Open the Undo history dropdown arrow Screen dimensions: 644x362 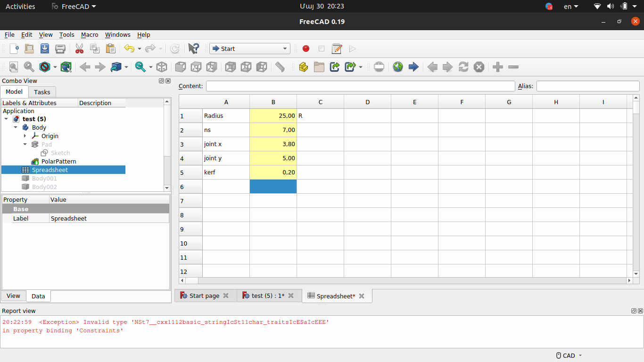pos(139,49)
